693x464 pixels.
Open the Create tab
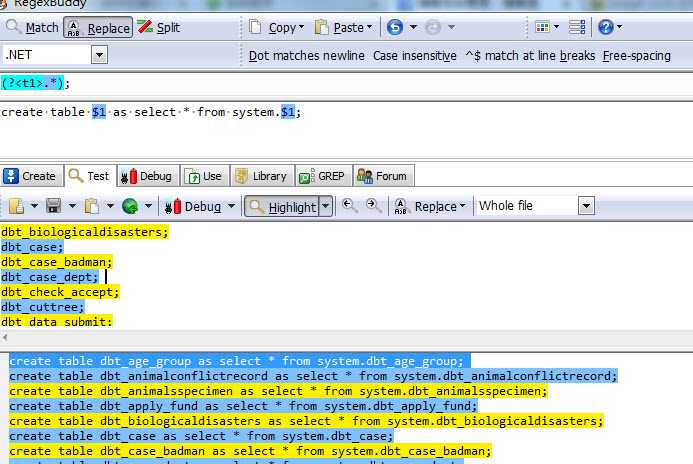(x=30, y=176)
